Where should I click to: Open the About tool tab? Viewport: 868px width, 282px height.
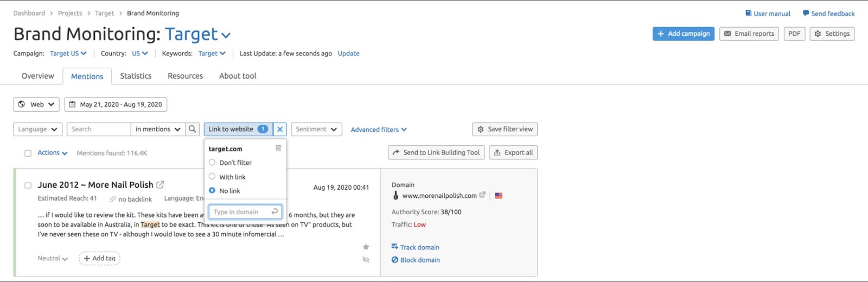click(x=238, y=76)
